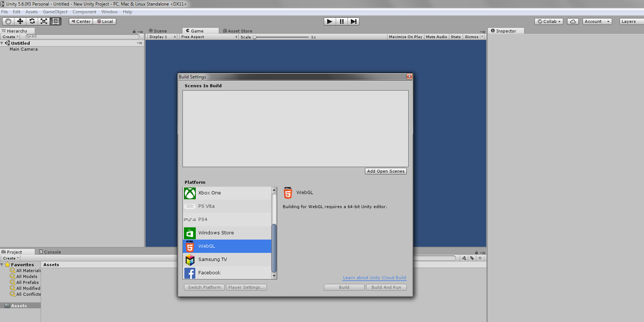
Task: Open the Layers dropdown
Action: point(632,21)
